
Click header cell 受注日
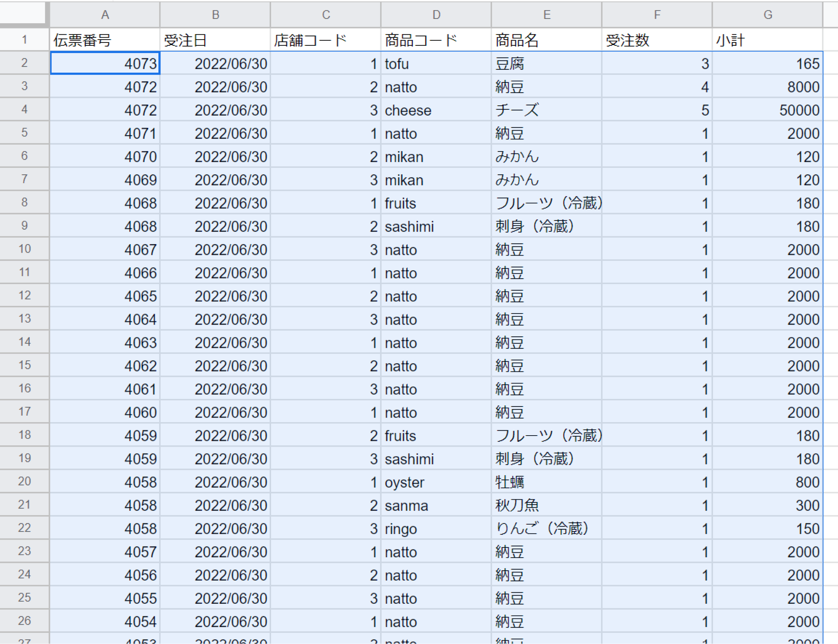215,40
